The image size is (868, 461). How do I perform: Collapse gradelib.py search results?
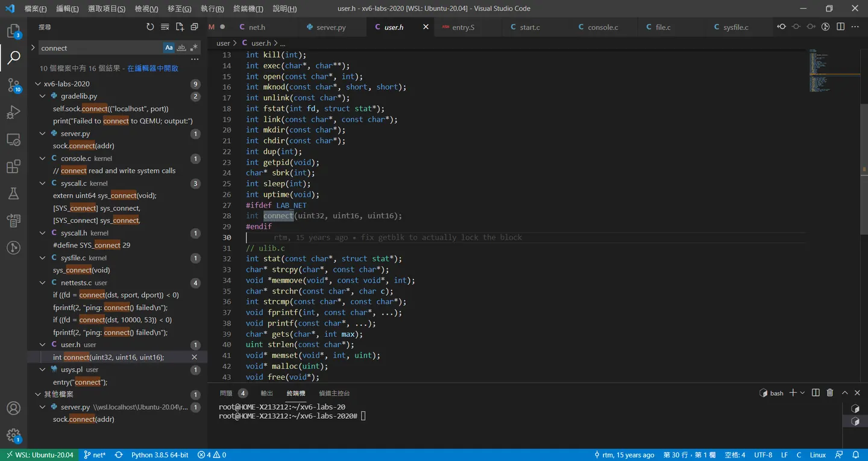pos(43,96)
